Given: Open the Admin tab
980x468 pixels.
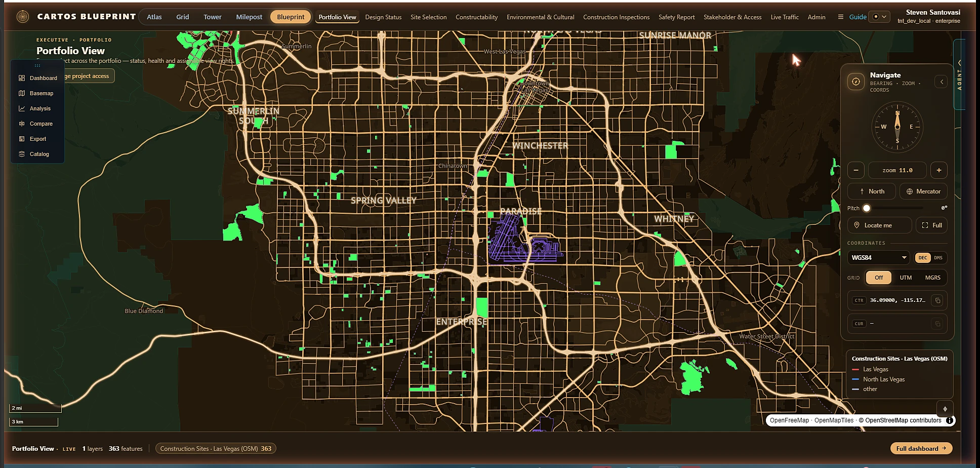Looking at the screenshot, I should coord(816,17).
